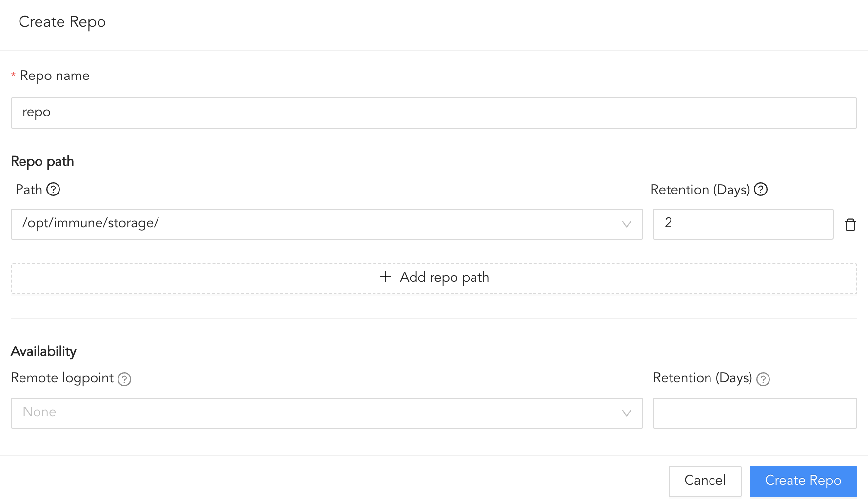
Task: Click the Path help question icon
Action: (x=53, y=189)
